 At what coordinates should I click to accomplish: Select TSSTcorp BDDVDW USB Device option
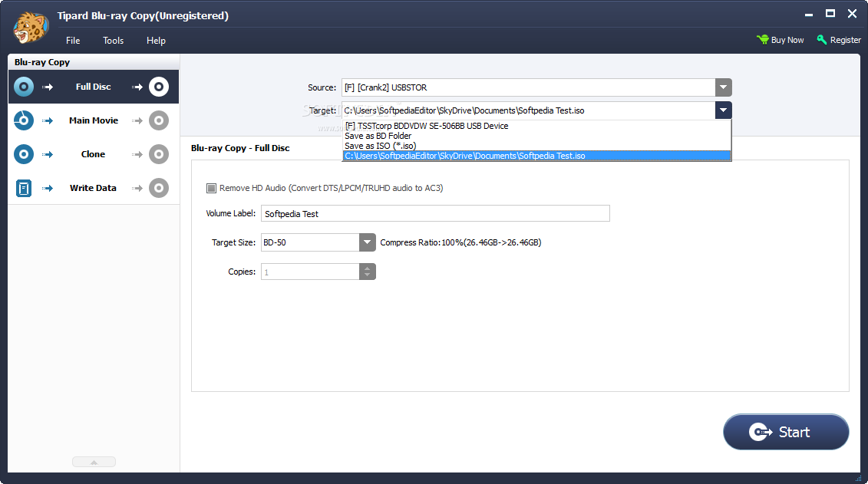point(537,126)
